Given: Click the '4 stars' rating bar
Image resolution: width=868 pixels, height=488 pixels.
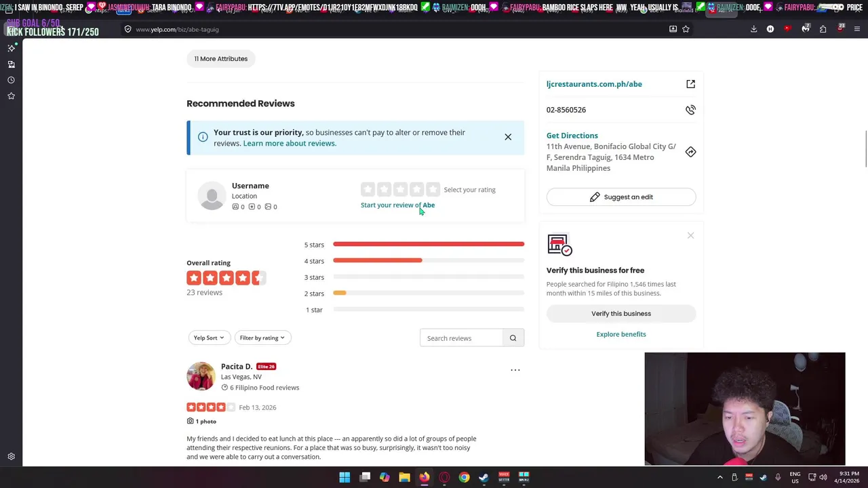Looking at the screenshot, I should (x=429, y=260).
